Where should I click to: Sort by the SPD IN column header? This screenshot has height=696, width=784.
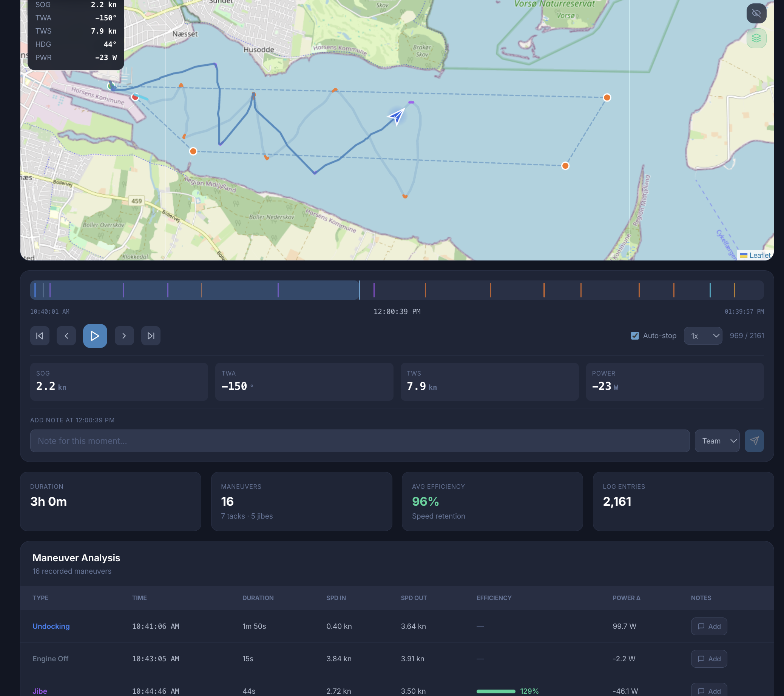coord(336,598)
